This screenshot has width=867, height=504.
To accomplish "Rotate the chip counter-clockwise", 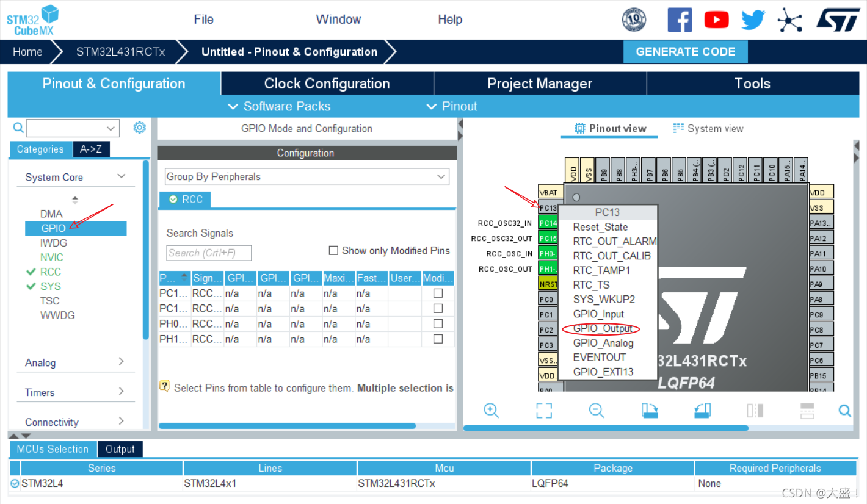I will [703, 410].
